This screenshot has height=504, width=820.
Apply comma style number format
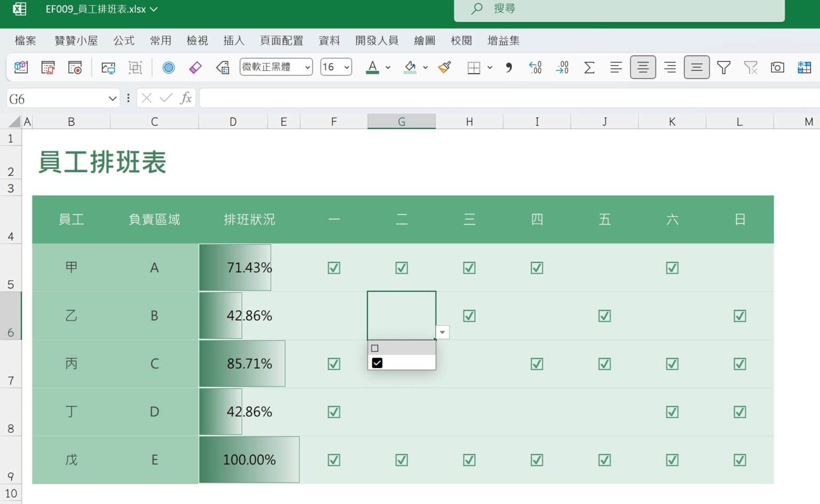(x=509, y=67)
